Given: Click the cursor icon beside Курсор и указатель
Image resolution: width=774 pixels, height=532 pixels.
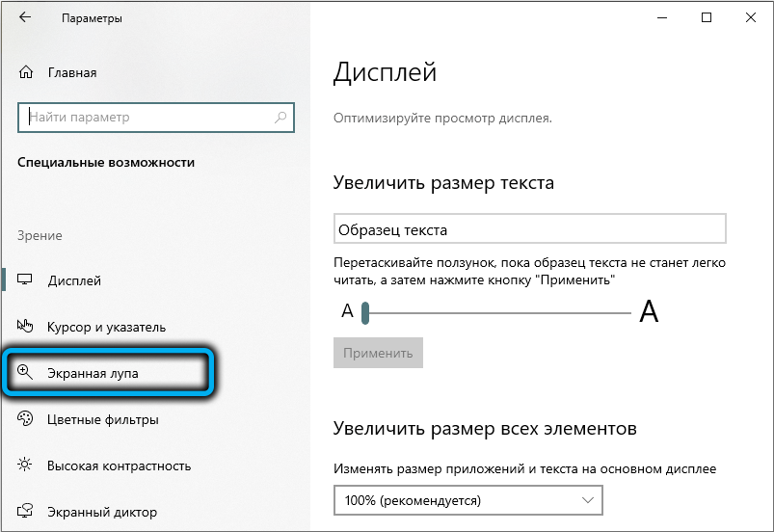Looking at the screenshot, I should 26,327.
